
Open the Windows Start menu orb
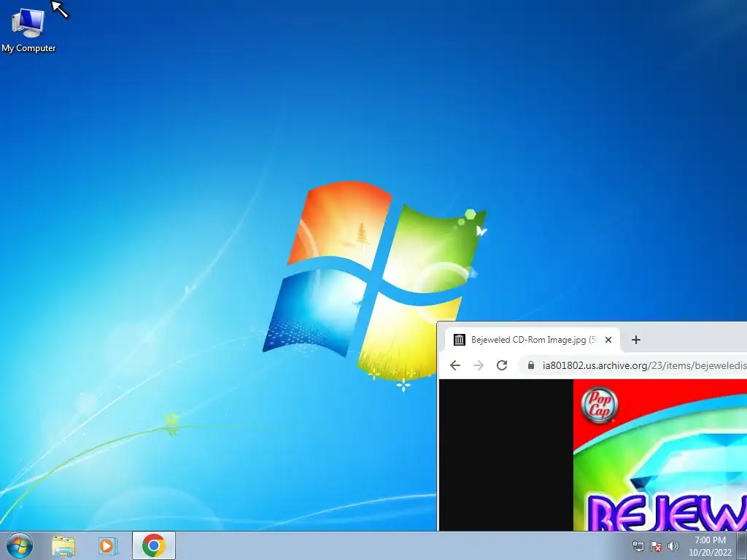[x=20, y=545]
